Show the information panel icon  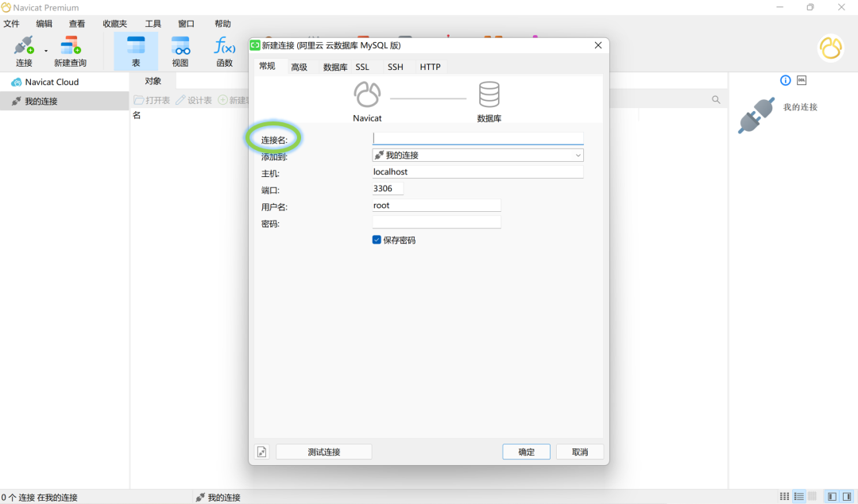785,80
